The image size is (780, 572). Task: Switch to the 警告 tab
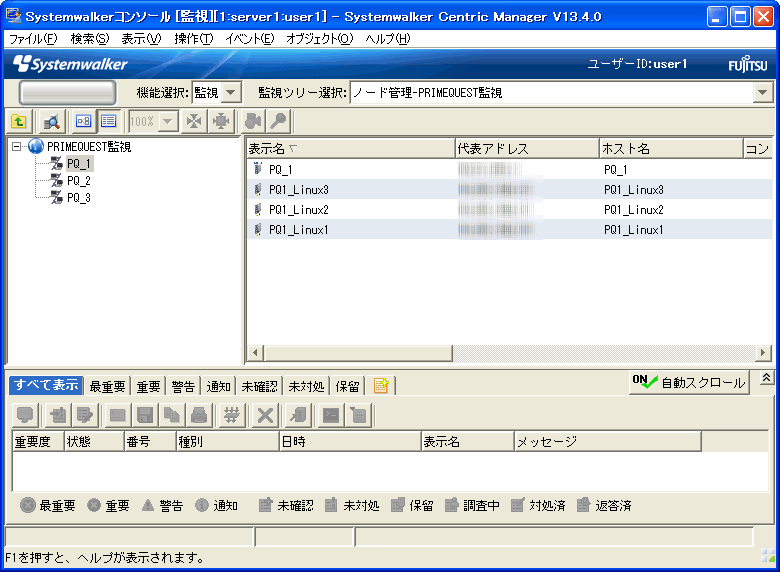(x=183, y=386)
